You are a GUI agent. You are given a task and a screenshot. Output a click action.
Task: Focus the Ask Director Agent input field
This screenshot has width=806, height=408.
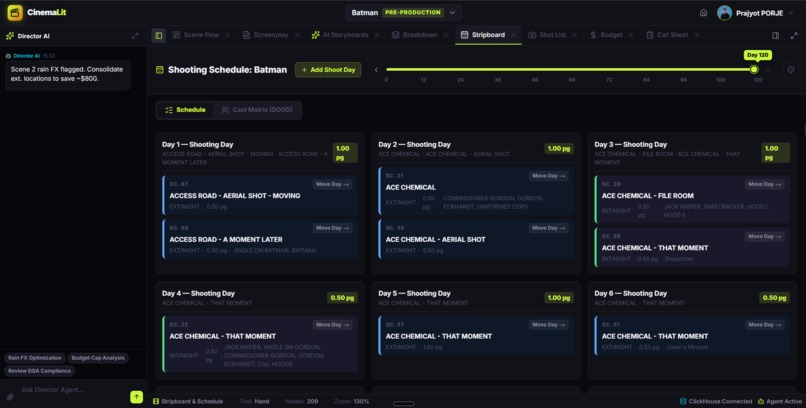[x=72, y=390]
